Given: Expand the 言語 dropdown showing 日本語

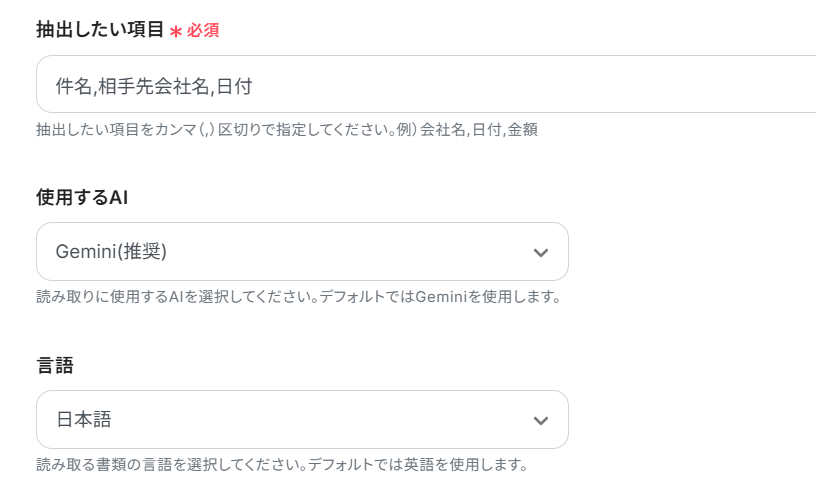Looking at the screenshot, I should pos(302,420).
